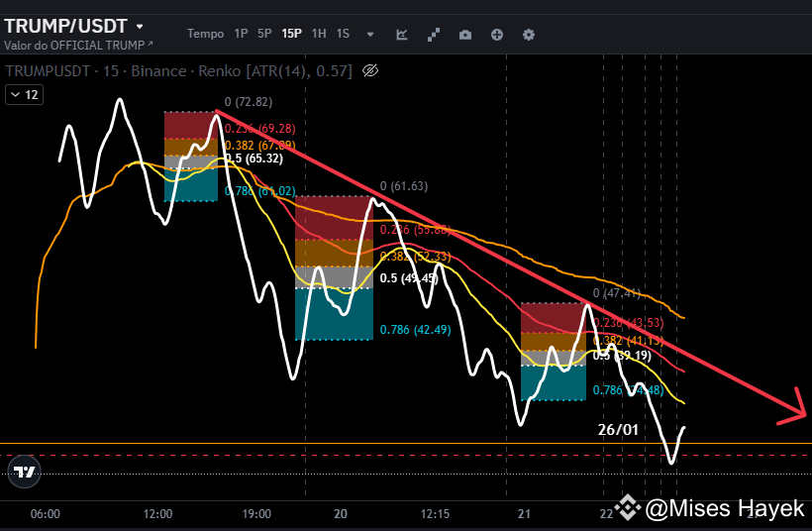The image size is (812, 531).
Task: Expand the collapsed 12 indicators legend
Action: 25,95
